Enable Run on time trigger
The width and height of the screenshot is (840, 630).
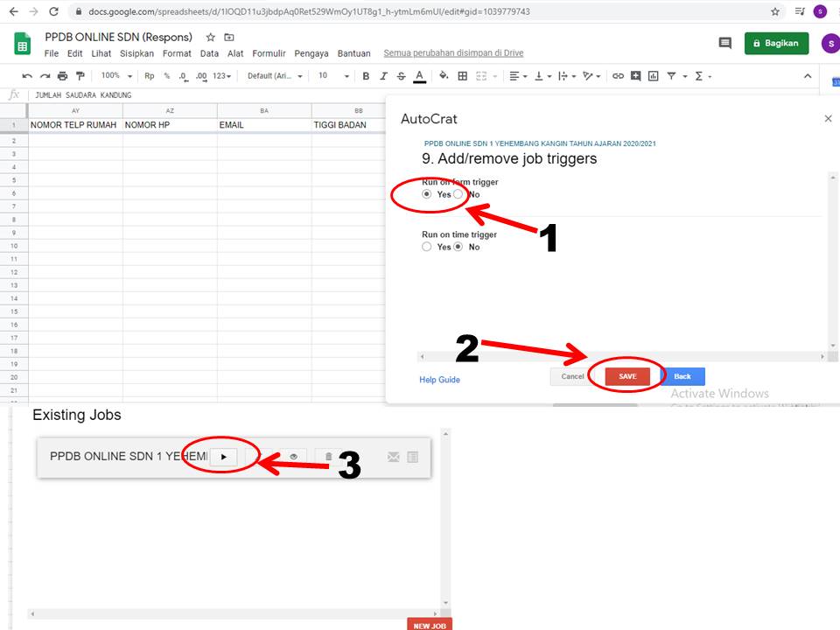click(x=427, y=247)
